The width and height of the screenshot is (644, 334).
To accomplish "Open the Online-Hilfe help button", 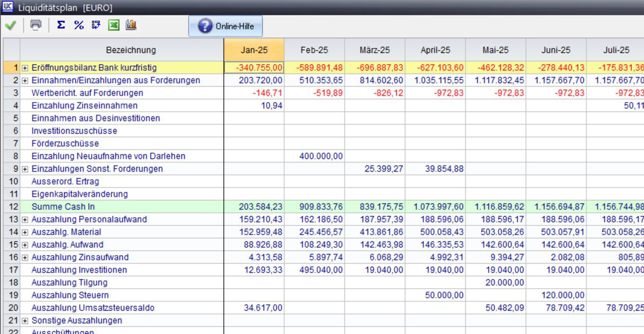I will coord(225,26).
